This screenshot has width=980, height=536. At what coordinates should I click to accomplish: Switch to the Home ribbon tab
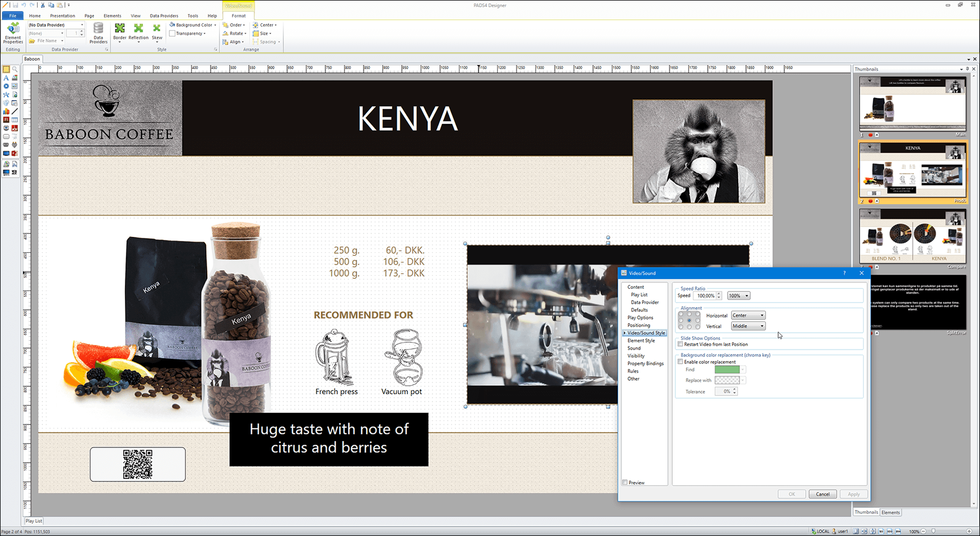click(x=35, y=16)
